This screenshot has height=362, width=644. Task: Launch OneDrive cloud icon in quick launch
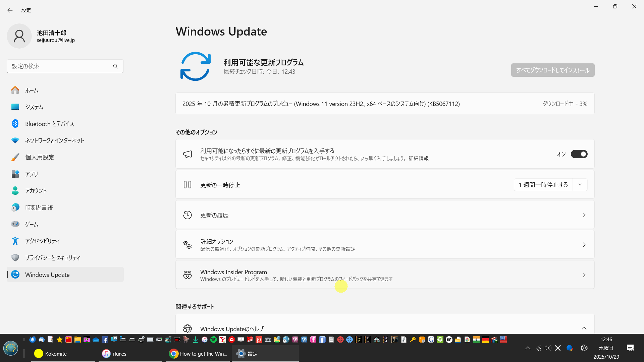click(x=96, y=340)
